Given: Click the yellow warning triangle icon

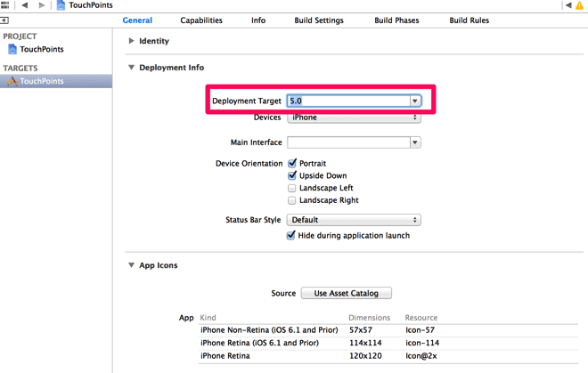Looking at the screenshot, I should [579, 5].
